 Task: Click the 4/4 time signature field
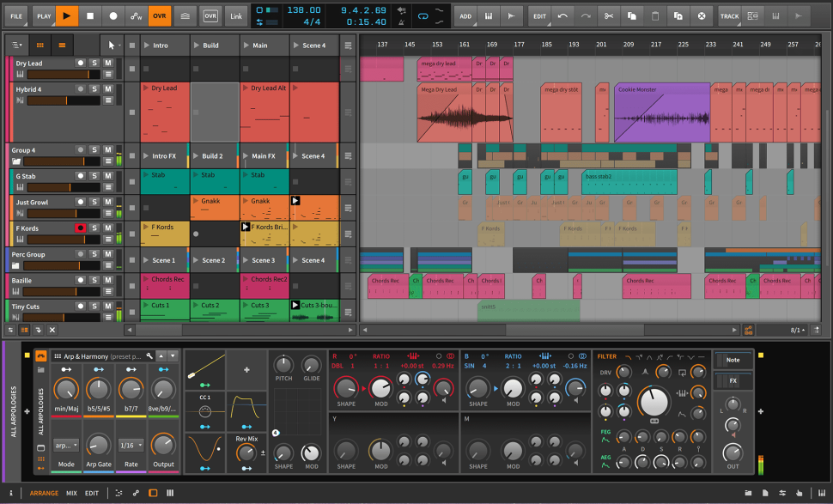(312, 21)
